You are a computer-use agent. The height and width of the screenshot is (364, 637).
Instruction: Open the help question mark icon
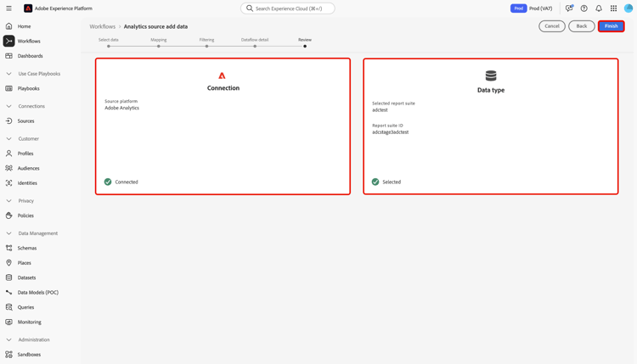tap(583, 8)
